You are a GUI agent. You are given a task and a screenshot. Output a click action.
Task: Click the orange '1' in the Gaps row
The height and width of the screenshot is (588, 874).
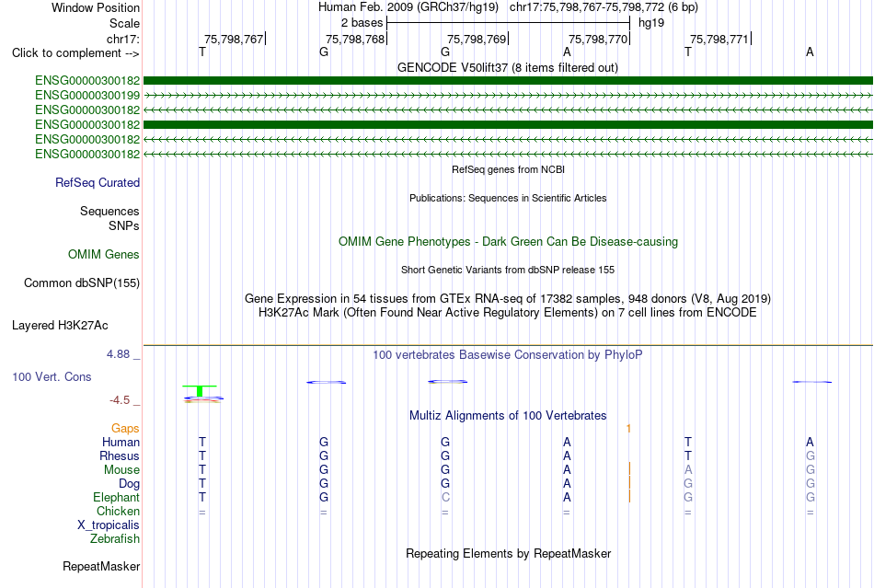628,429
